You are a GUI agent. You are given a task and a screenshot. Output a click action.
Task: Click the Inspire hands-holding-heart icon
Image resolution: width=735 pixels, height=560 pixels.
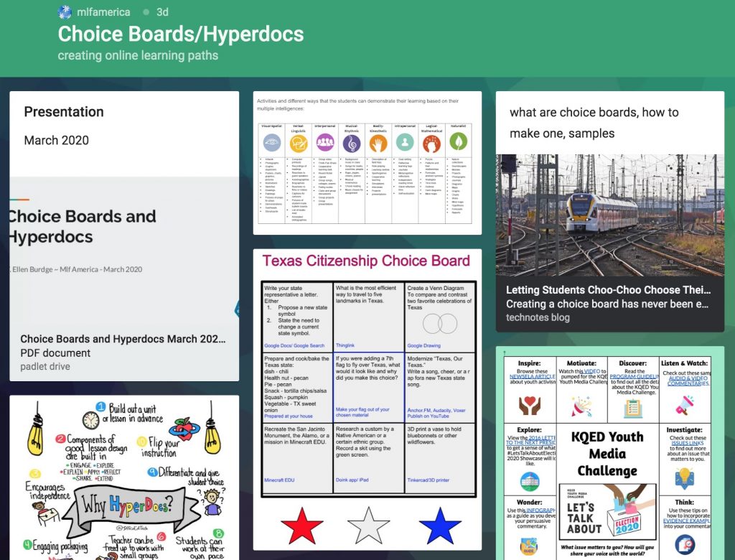530,406
